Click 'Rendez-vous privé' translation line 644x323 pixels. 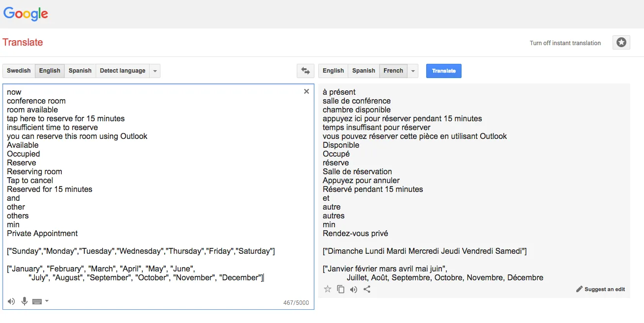355,234
